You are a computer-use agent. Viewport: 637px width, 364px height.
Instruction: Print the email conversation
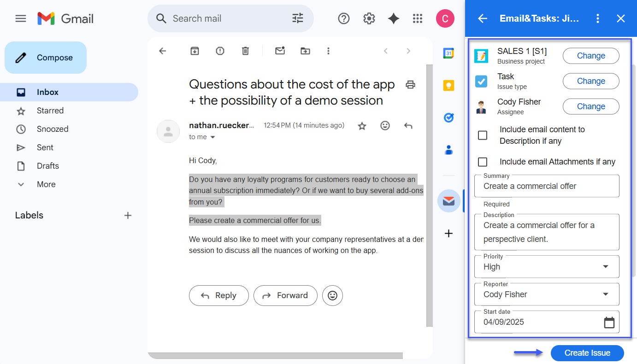pos(410,84)
